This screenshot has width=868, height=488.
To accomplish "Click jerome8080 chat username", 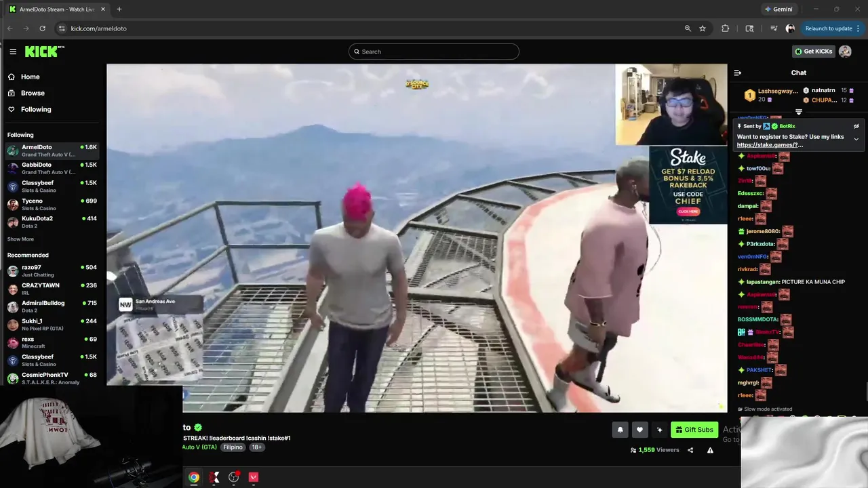I will point(763,231).
